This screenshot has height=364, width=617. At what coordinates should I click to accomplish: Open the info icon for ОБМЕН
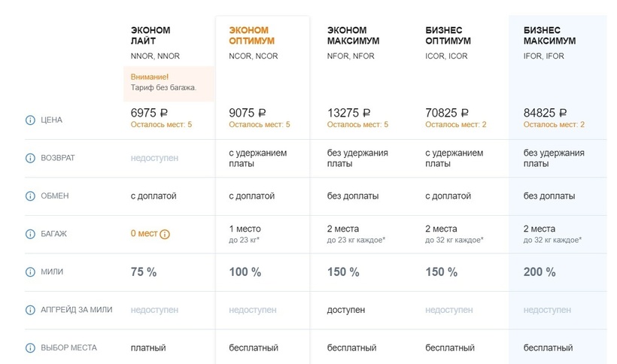pyautogui.click(x=31, y=196)
